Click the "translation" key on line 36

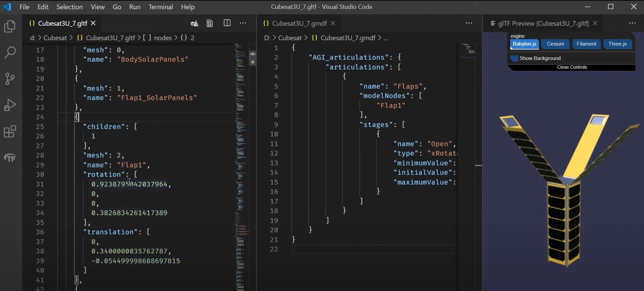(x=110, y=232)
